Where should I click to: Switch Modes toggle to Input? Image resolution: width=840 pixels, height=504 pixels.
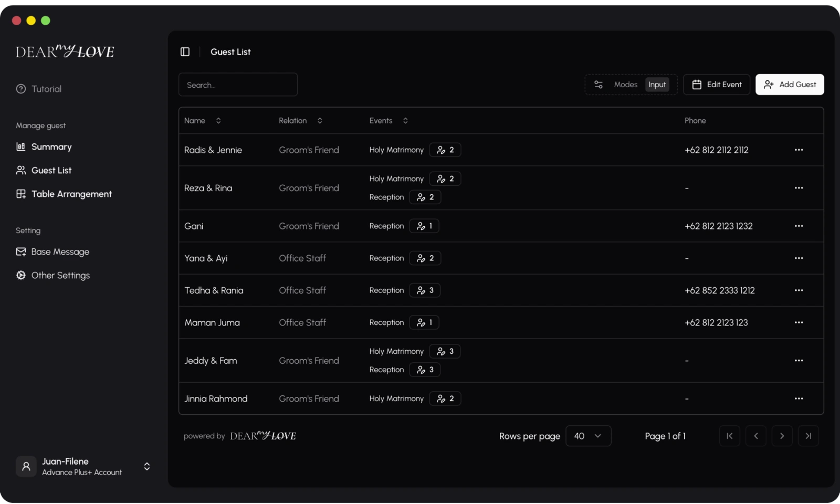tap(657, 84)
